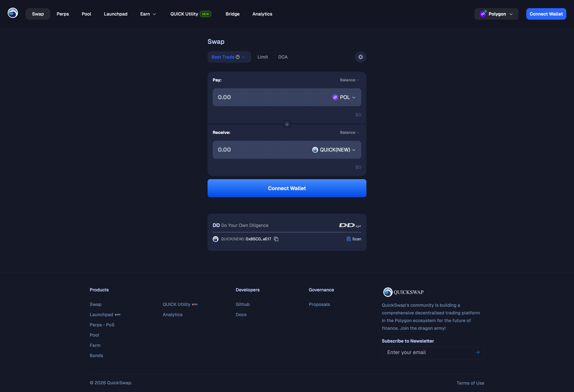The image size is (574, 392).
Task: Open the Github developer link
Action: [x=242, y=304]
